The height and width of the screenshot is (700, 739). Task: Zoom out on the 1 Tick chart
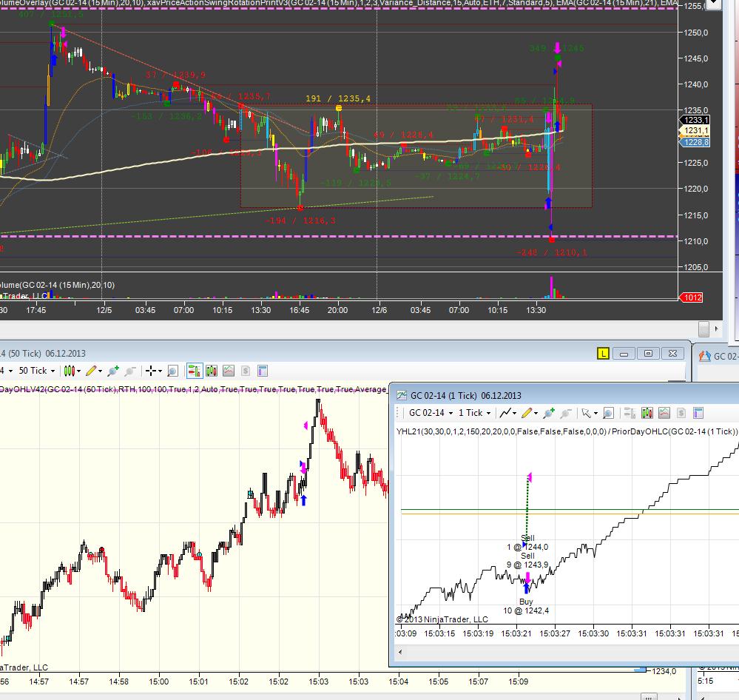(566, 414)
